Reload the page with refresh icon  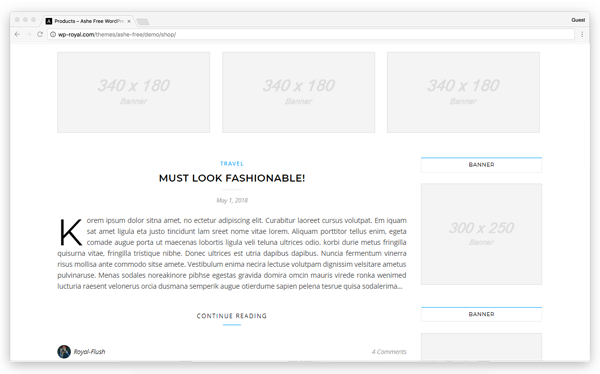40,34
